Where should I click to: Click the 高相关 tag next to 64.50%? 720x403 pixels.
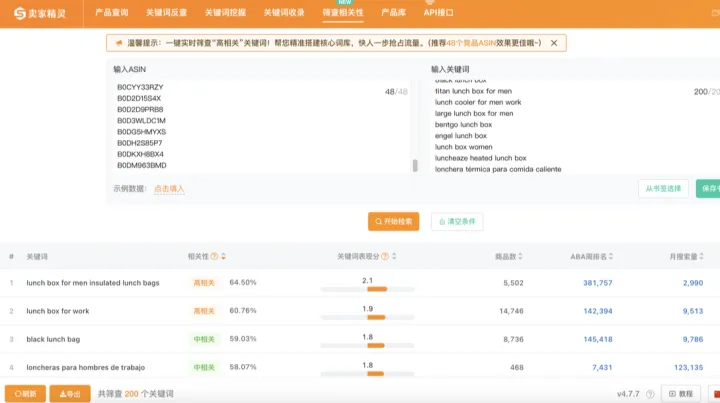204,283
